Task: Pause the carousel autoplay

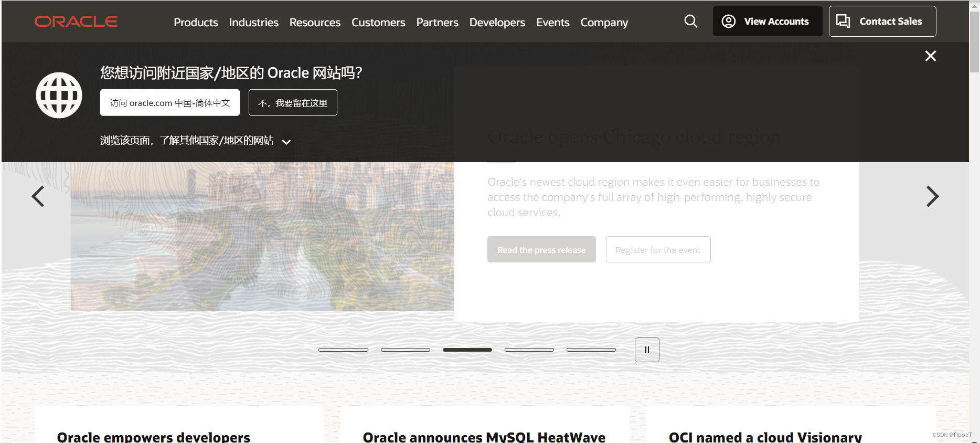Action: point(647,350)
